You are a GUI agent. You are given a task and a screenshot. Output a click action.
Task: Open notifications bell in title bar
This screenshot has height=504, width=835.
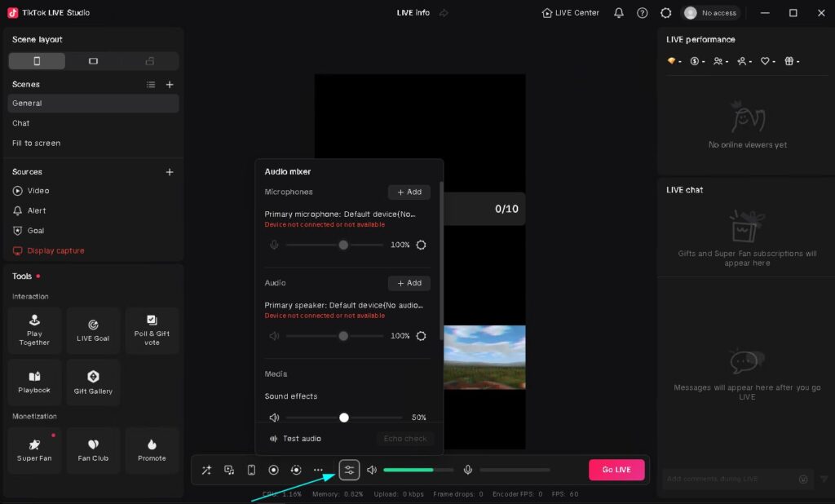619,13
